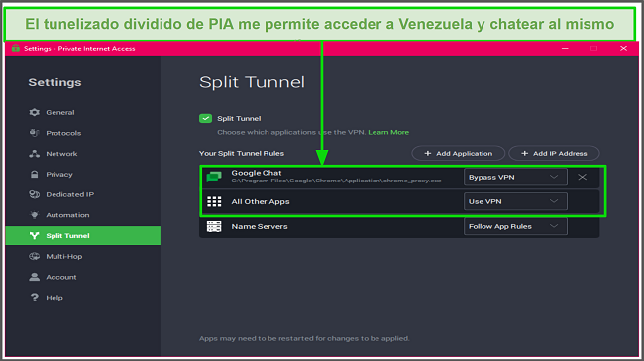The image size is (644, 361).
Task: Select Dedicated IP in sidebar
Action: coord(83,194)
